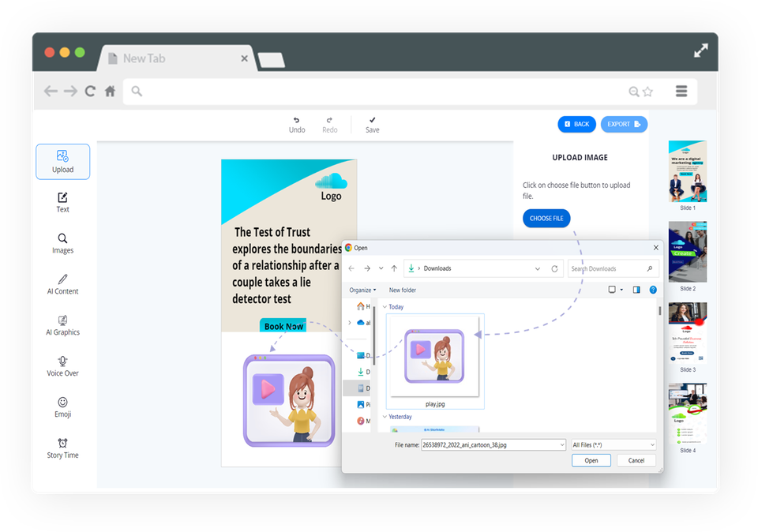
Task: Click New folder in the dialog
Action: (403, 290)
